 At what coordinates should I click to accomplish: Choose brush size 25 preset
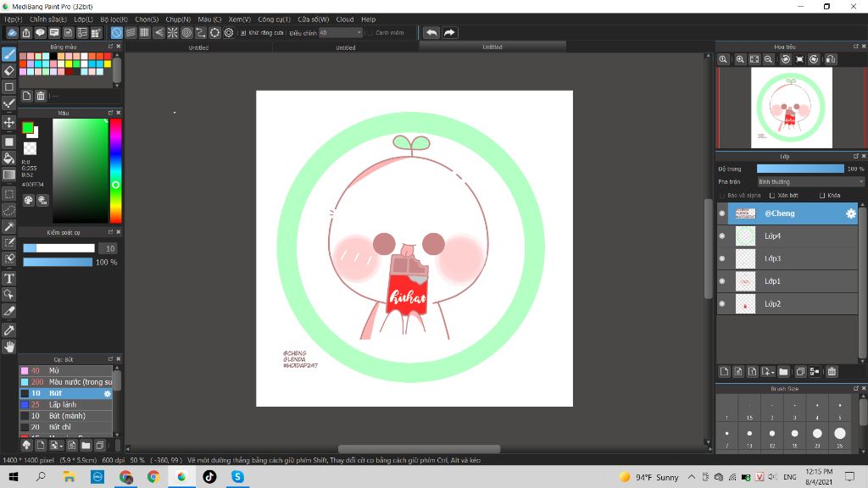click(x=840, y=434)
